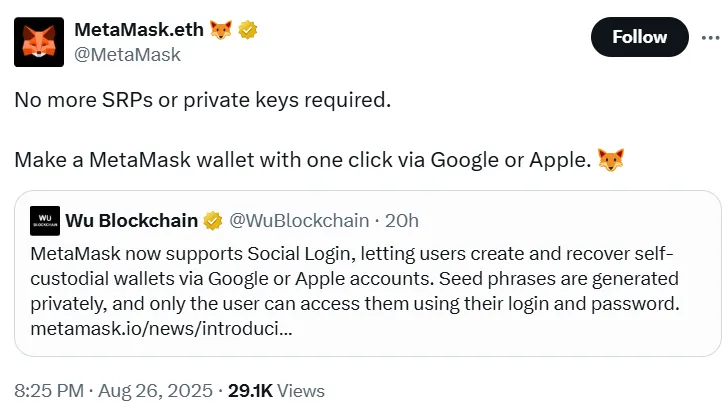Click the Wu Blockchain profile avatar
This screenshot has width=725, height=420.
pos(44,220)
